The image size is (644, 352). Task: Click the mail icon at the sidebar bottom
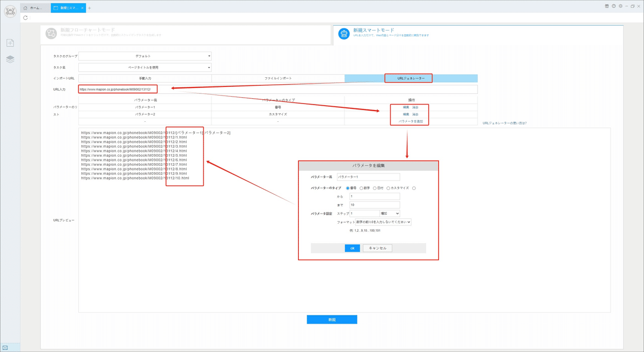coord(5,347)
